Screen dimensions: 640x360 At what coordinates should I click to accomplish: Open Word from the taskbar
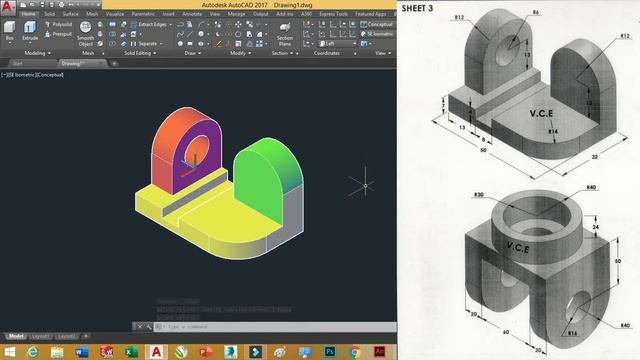click(82, 351)
